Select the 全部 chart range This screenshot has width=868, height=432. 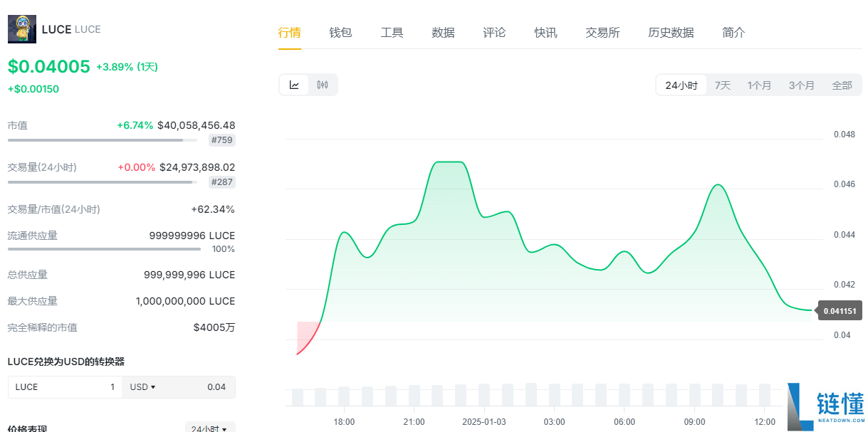842,85
